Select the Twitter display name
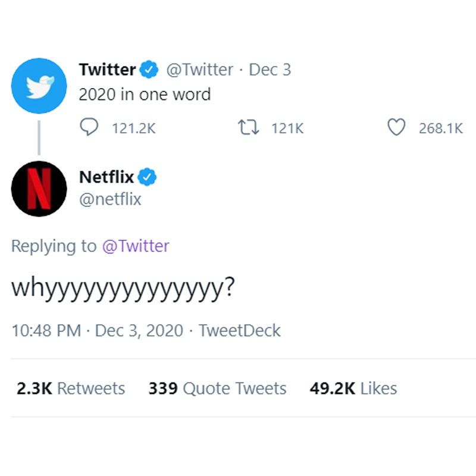The image size is (476, 476). click(x=107, y=69)
